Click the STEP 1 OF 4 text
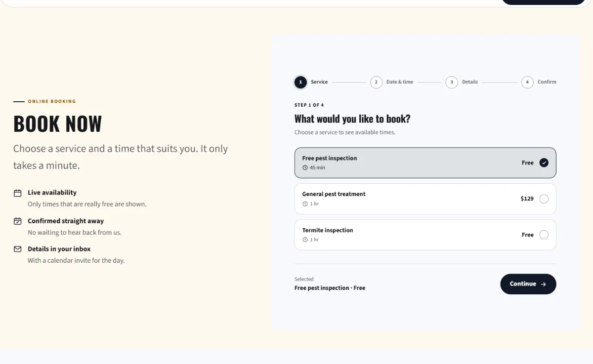The image size is (593, 364). coord(309,105)
